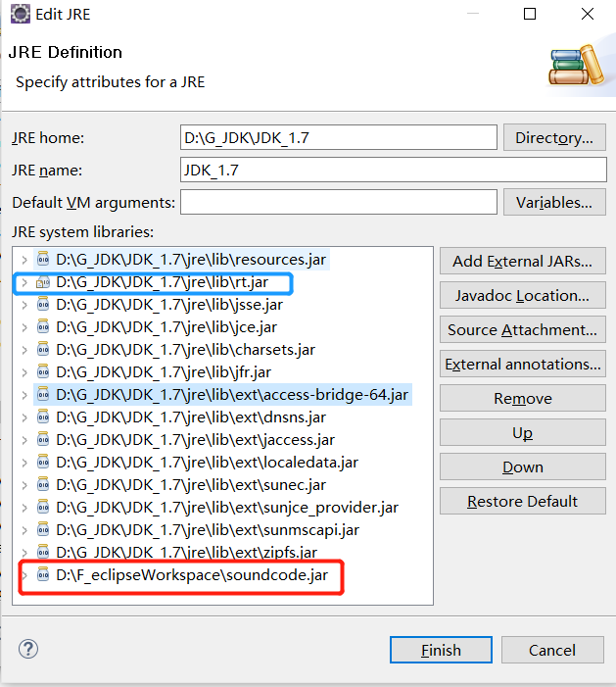
Task: Expand the jaccess.jar tree node
Action: pos(24,440)
